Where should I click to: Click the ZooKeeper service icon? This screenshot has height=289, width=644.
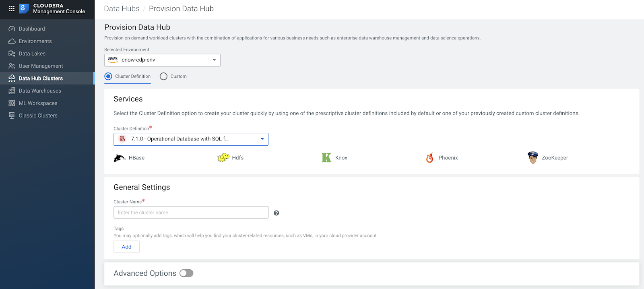point(533,157)
